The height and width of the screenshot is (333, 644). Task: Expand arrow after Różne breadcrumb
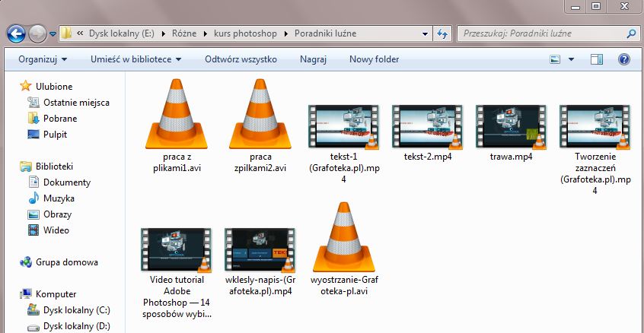pyautogui.click(x=206, y=33)
